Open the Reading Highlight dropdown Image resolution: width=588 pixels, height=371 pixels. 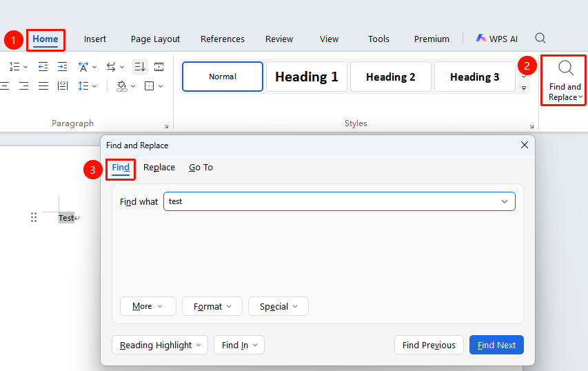click(160, 345)
